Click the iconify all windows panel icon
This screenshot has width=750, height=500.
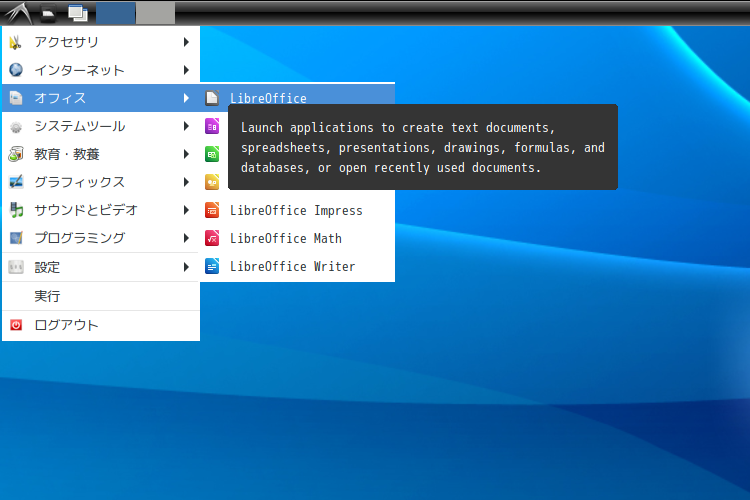77,13
